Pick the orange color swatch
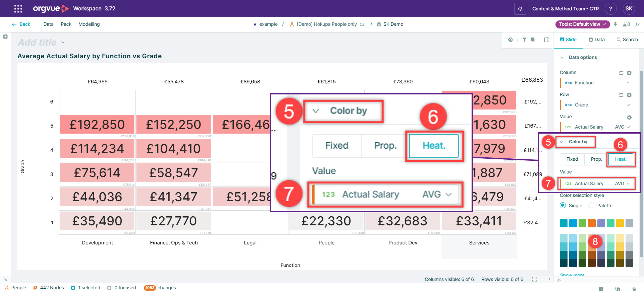644x294 pixels. (x=592, y=223)
